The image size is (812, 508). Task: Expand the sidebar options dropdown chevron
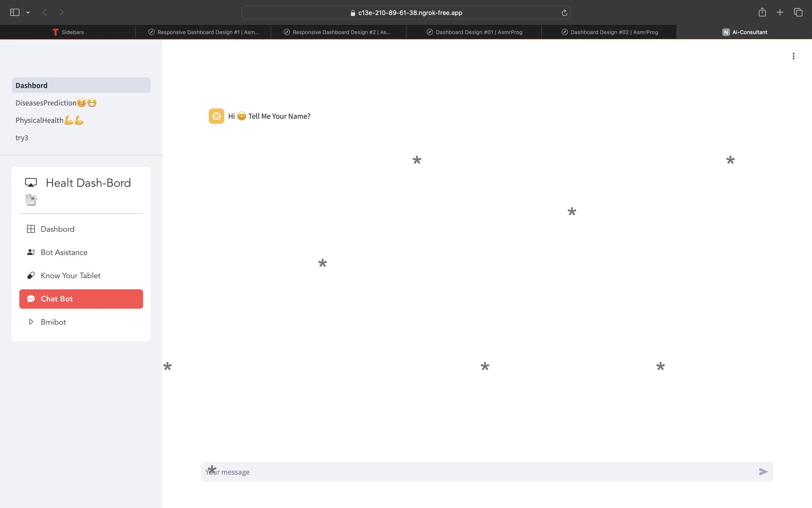(28, 12)
